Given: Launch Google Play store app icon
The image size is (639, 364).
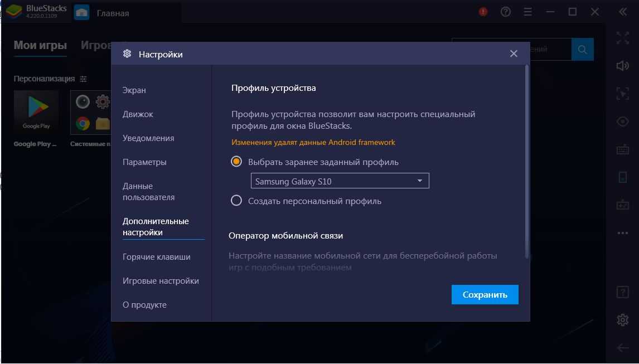Looking at the screenshot, I should click(x=36, y=111).
